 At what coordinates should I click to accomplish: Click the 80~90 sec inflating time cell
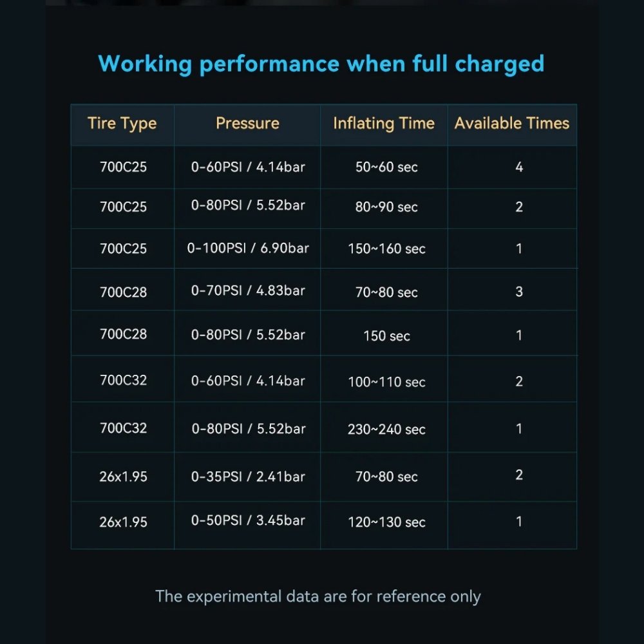pos(386,207)
